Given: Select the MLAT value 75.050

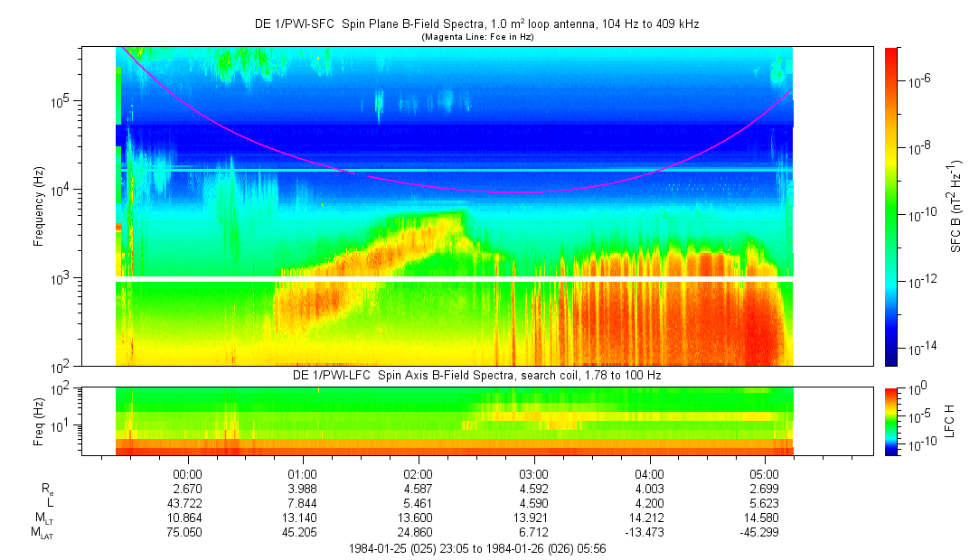Looking at the screenshot, I should (x=187, y=533).
